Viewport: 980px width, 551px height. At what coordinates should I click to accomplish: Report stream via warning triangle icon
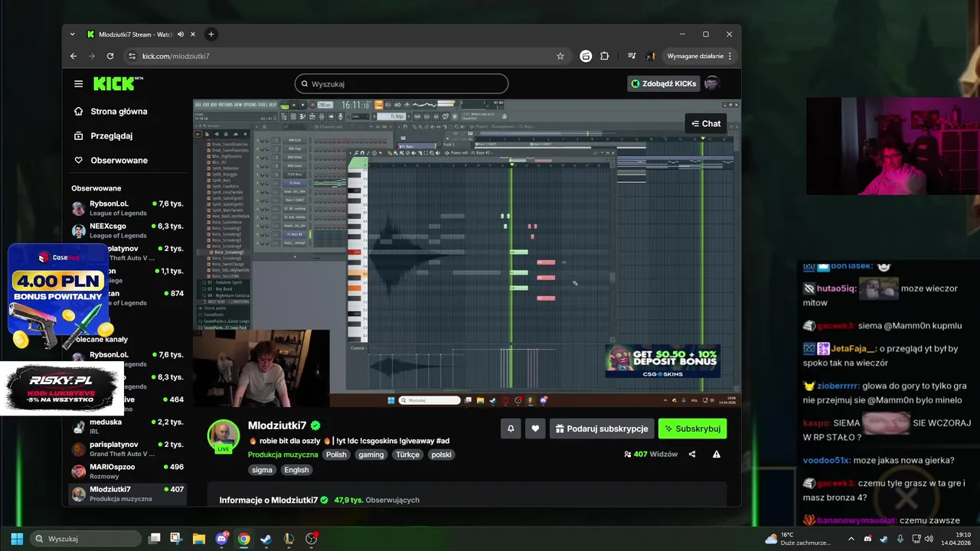tap(717, 454)
